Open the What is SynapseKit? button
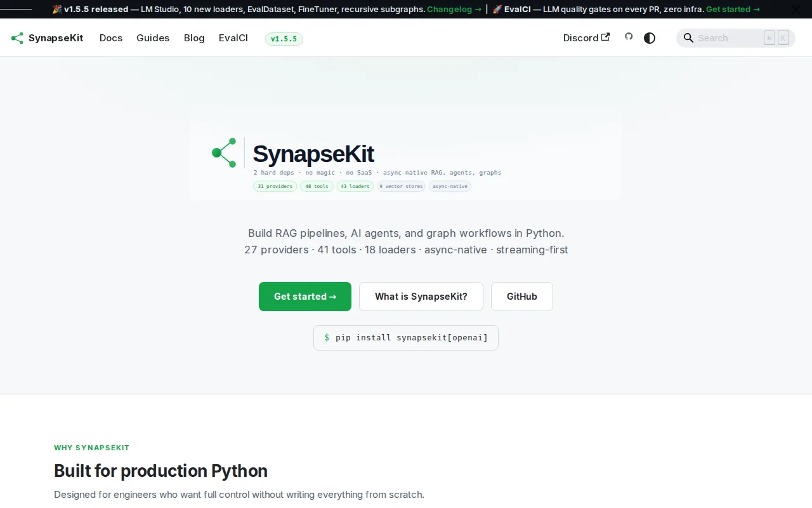The height and width of the screenshot is (508, 812). point(421,297)
